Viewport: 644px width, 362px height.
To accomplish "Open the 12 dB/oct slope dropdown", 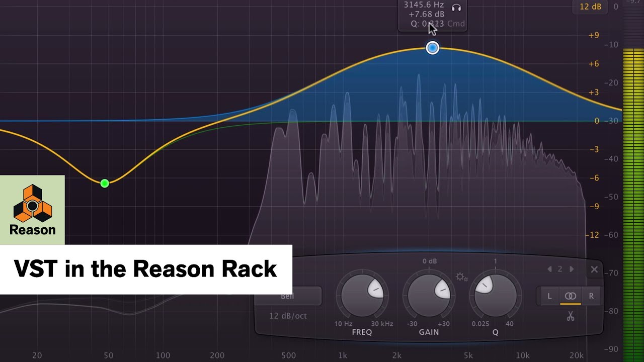I will point(288,316).
